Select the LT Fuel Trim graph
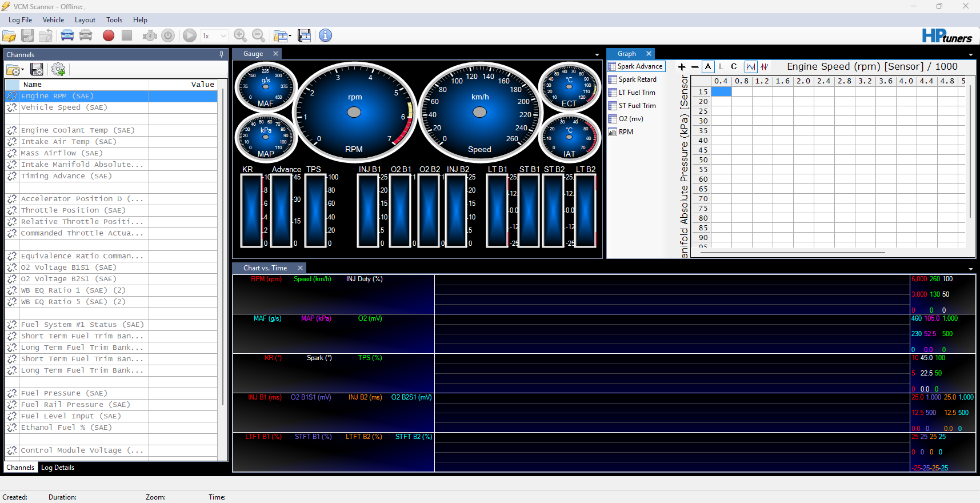Screen dimensions: 980x503 pos(632,93)
